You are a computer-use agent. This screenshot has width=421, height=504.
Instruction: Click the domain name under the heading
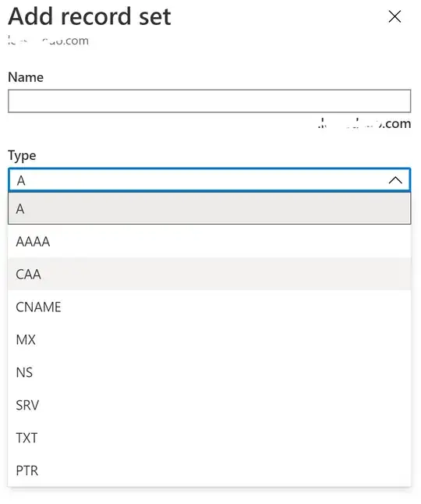(48, 41)
